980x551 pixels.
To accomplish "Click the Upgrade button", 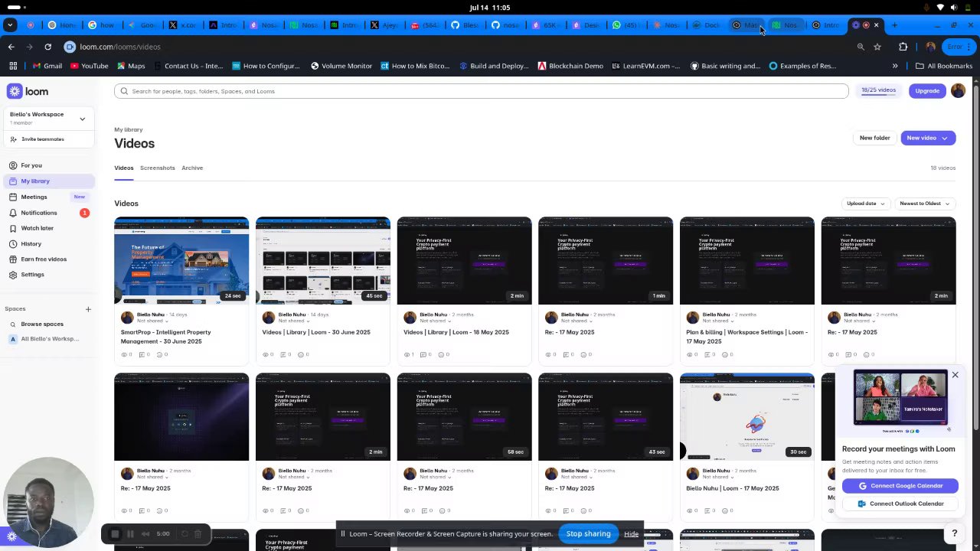I will point(926,91).
